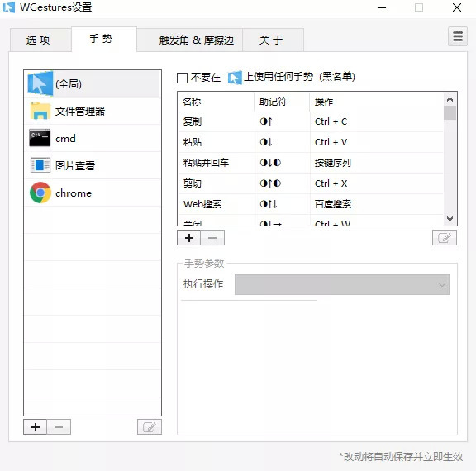
Task: Select the chrome browser icon
Action: (x=40, y=193)
